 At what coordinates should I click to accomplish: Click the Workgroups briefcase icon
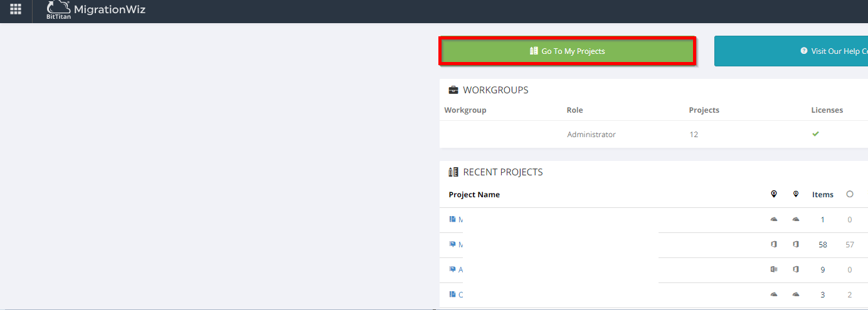click(453, 90)
